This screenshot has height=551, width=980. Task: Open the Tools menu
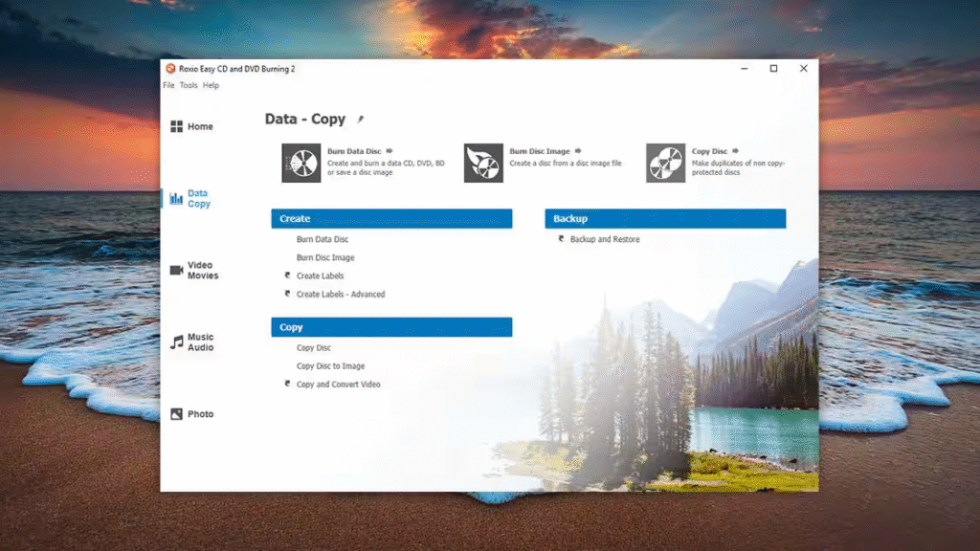point(189,85)
